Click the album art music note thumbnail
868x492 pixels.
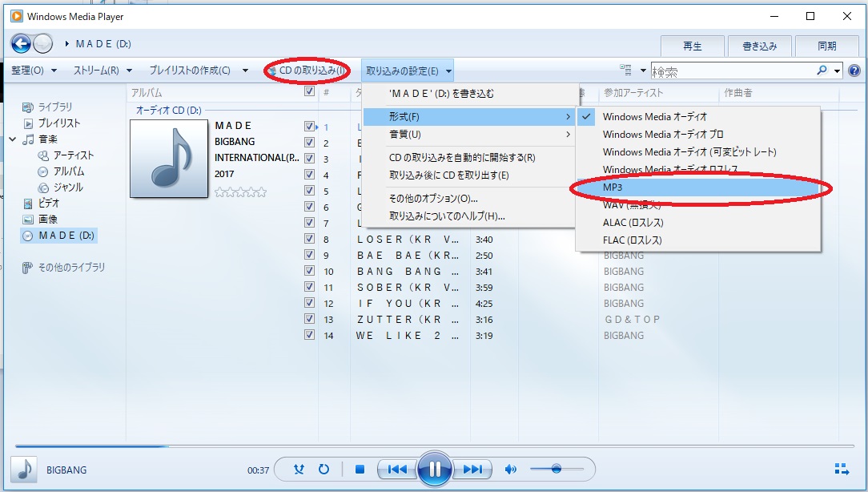(x=169, y=159)
